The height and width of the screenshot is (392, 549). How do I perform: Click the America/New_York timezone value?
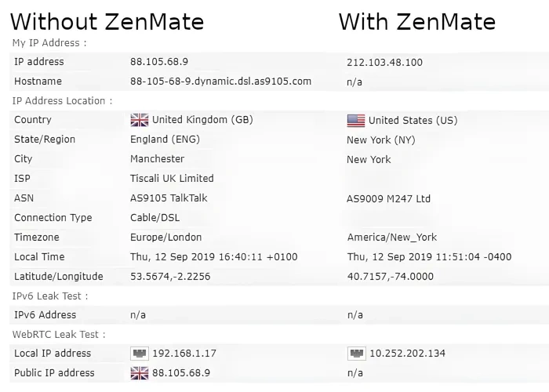click(x=392, y=238)
